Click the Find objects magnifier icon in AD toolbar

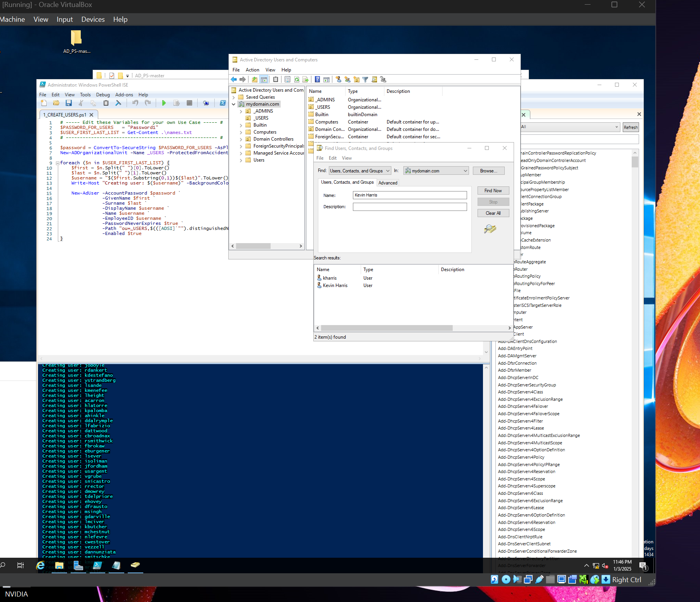[374, 79]
